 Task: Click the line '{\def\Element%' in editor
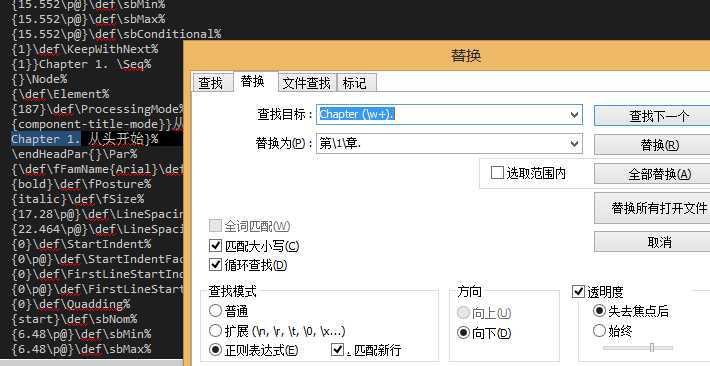[x=60, y=94]
